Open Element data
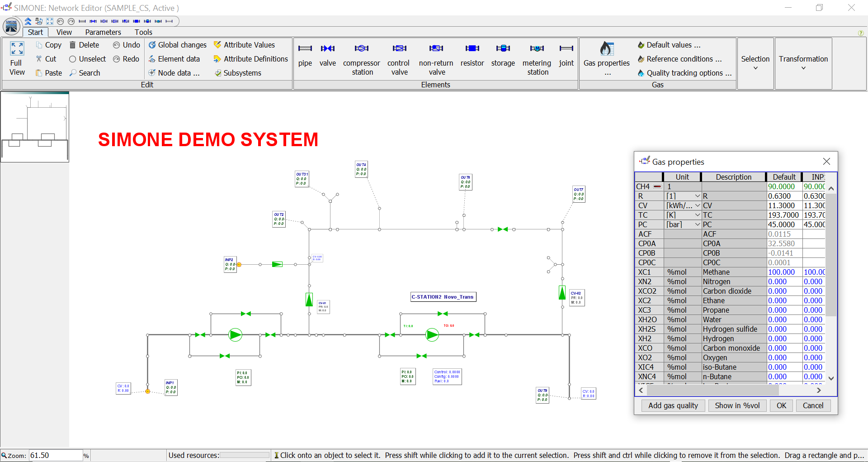 click(174, 59)
